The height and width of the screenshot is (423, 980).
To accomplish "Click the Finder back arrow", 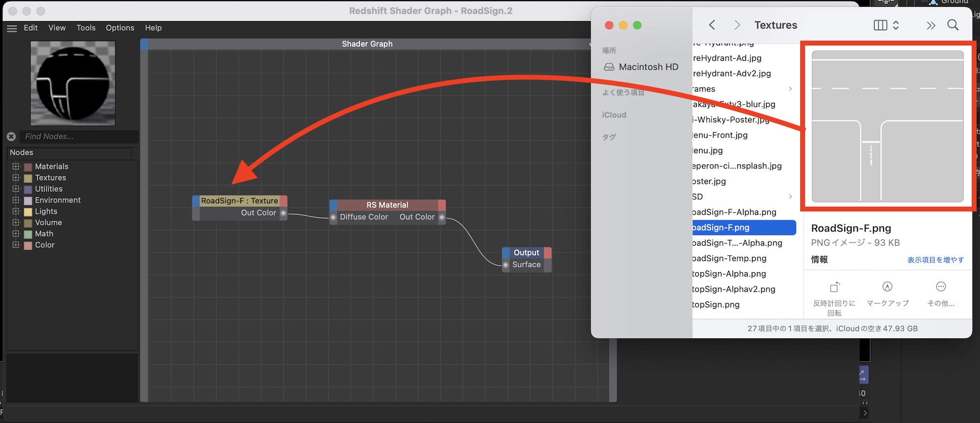I will (x=712, y=25).
